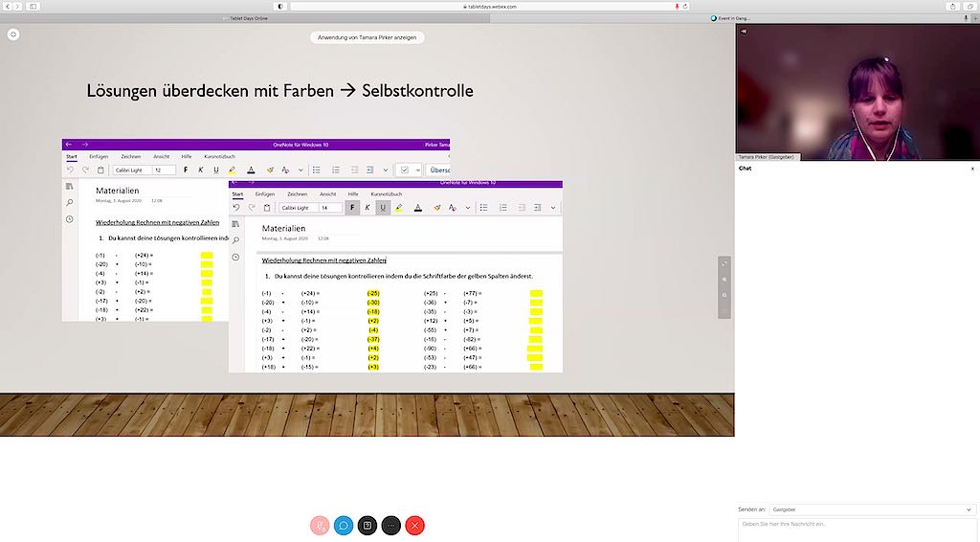Expand the 'Senden an' recipient dropdown

pos(857,509)
